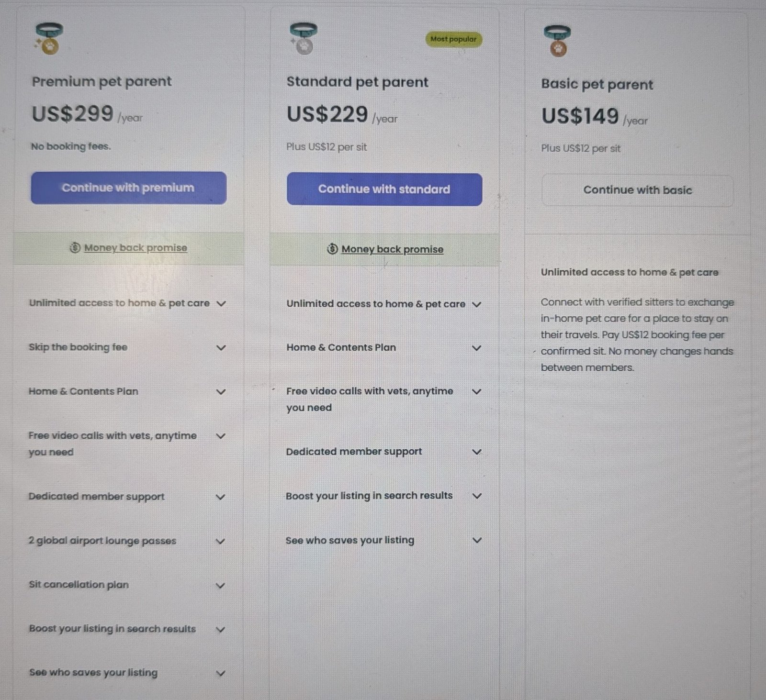Expand Skip the booking fee details
This screenshot has height=700, width=766.
click(221, 348)
